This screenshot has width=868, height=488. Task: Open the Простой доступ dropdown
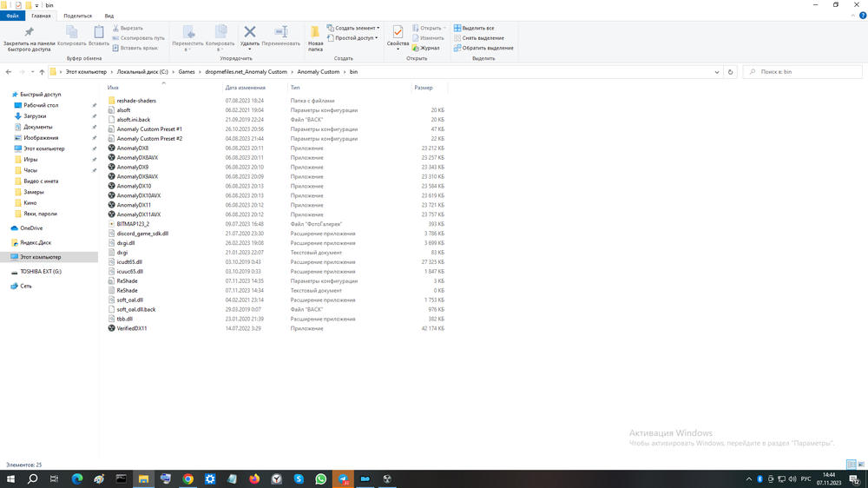(x=356, y=38)
